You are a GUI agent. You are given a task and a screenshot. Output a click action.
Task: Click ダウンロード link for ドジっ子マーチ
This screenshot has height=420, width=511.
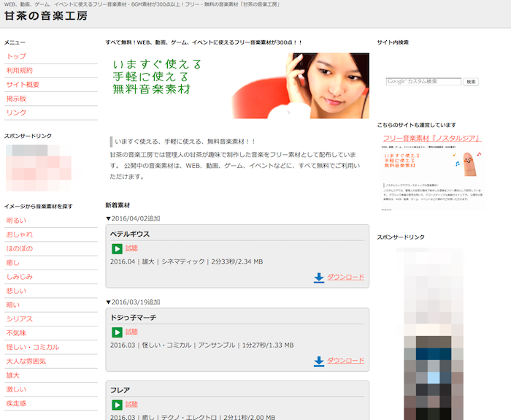click(345, 360)
